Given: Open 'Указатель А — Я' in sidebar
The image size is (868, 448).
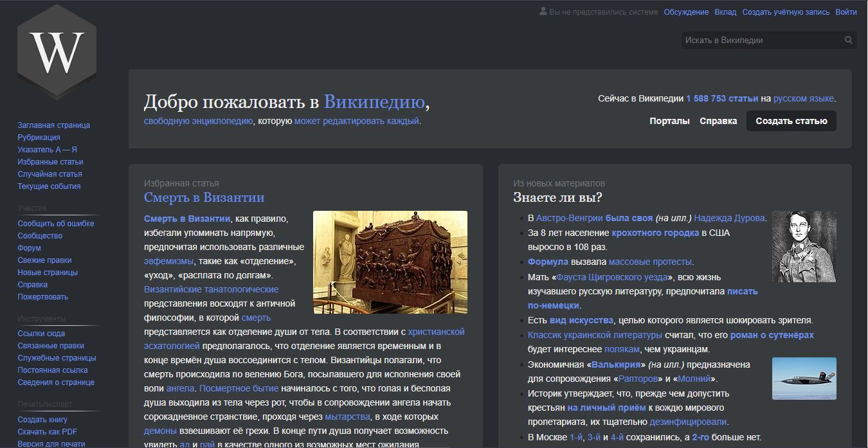Looking at the screenshot, I should point(48,150).
